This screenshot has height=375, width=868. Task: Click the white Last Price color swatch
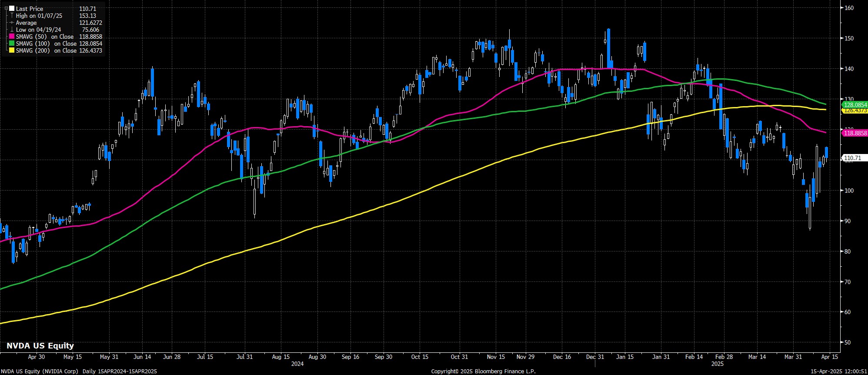click(12, 9)
